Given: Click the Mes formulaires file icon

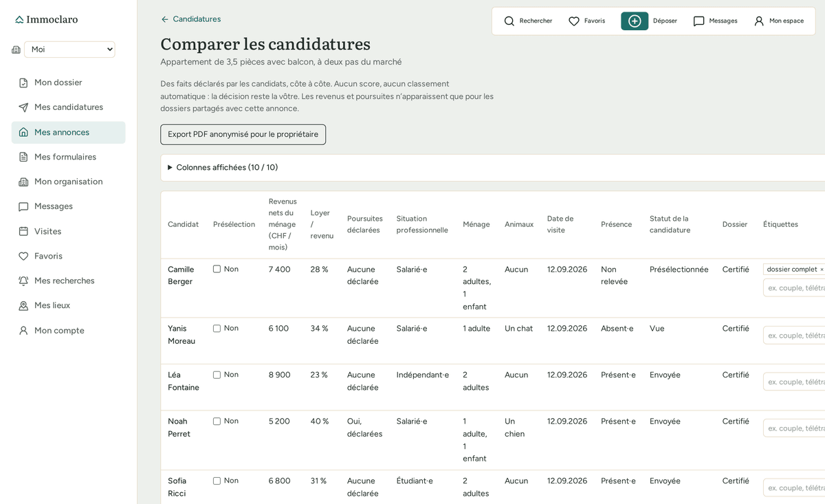Looking at the screenshot, I should pos(23,157).
